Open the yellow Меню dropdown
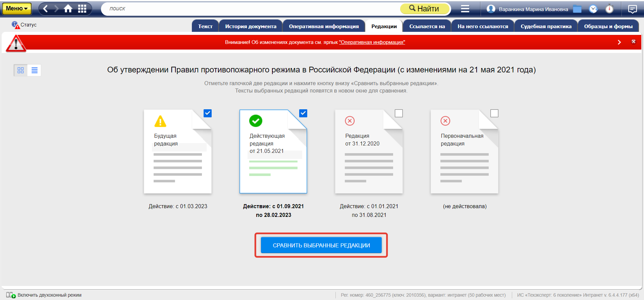Screen dimensions: 644x300 (x=16, y=9)
